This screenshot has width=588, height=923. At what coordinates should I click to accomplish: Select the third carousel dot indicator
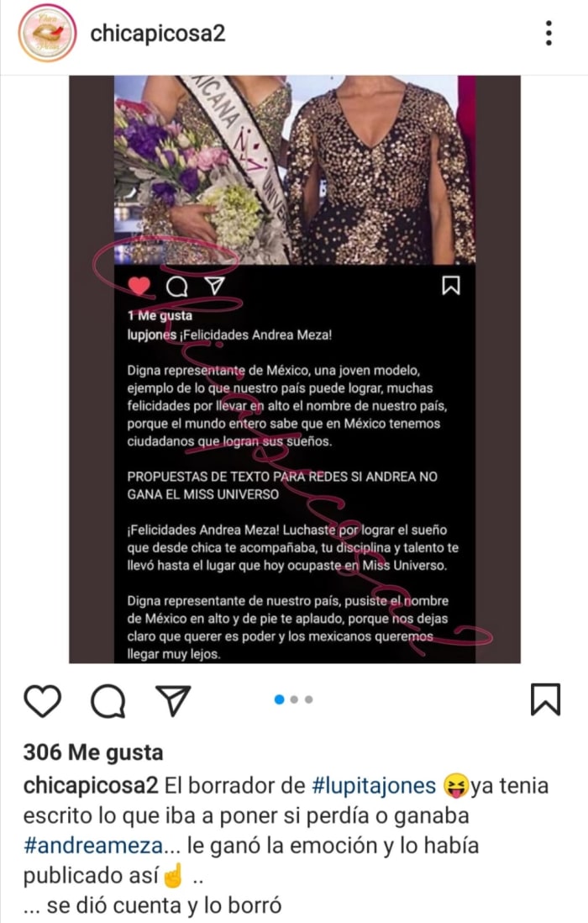pyautogui.click(x=309, y=699)
